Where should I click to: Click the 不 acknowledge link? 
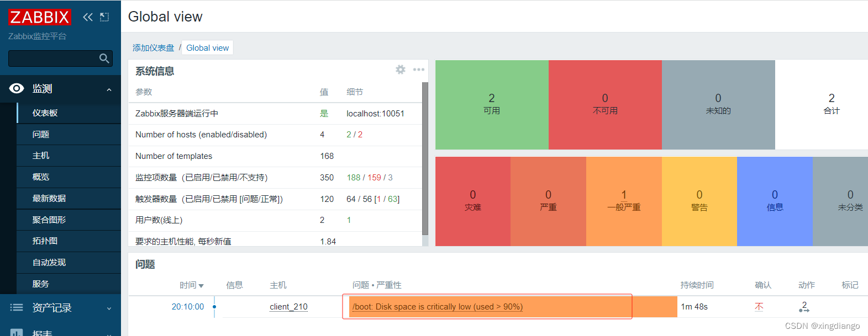click(x=759, y=307)
